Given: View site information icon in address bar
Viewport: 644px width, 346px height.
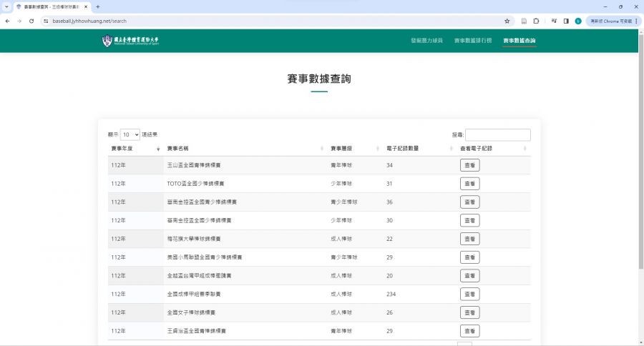Looking at the screenshot, I should 45,21.
